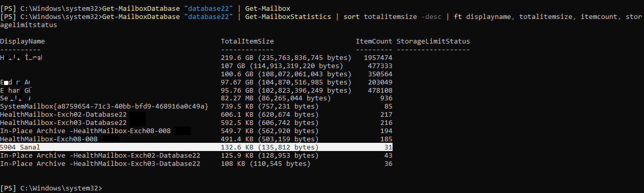Select the SystemMailbox{a8759654...} display name
The width and height of the screenshot is (644, 193).
click(x=104, y=106)
